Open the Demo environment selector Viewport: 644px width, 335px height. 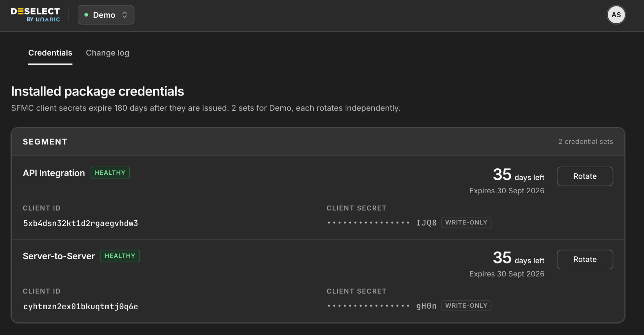[106, 15]
